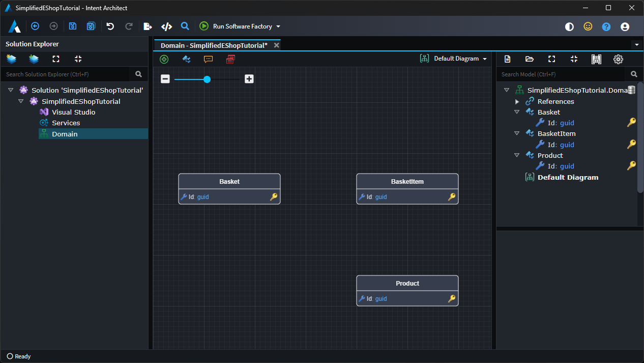Collapse all nodes in Solution Explorer

click(78, 59)
